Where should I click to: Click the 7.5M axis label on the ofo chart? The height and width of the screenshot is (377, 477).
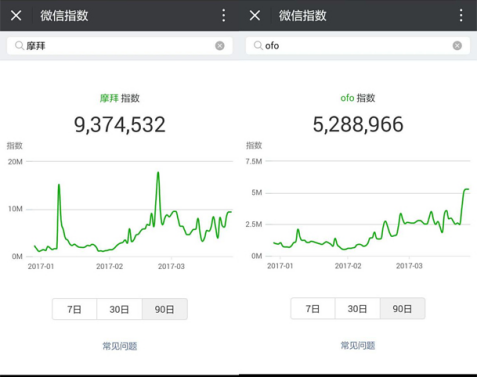(254, 161)
